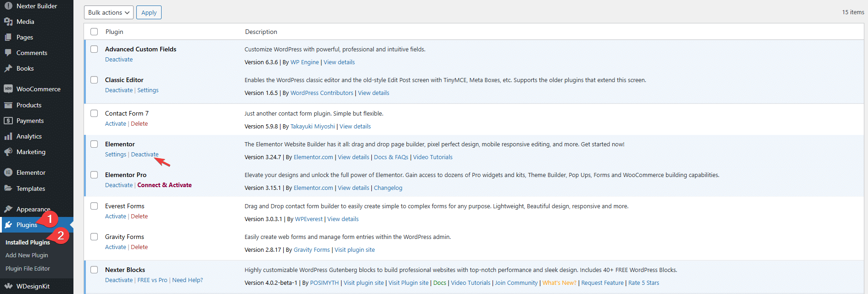Delete the Gravity Forms plugin

pos(139,247)
